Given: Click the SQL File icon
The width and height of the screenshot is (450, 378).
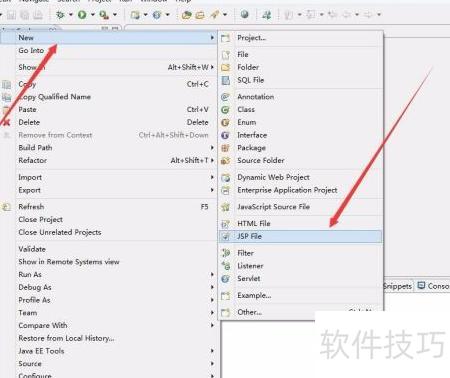Looking at the screenshot, I should click(226, 80).
